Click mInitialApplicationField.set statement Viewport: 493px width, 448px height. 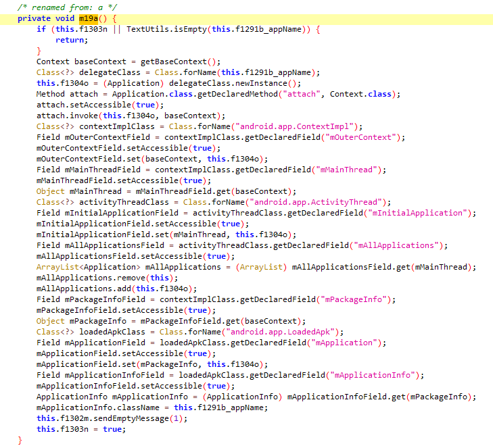pyautogui.click(x=166, y=234)
